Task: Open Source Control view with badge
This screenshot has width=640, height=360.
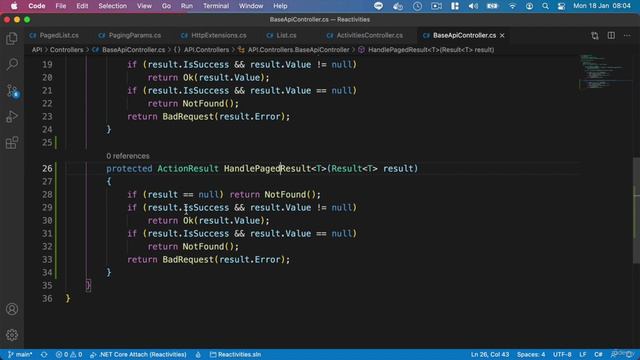Action: click(12, 91)
